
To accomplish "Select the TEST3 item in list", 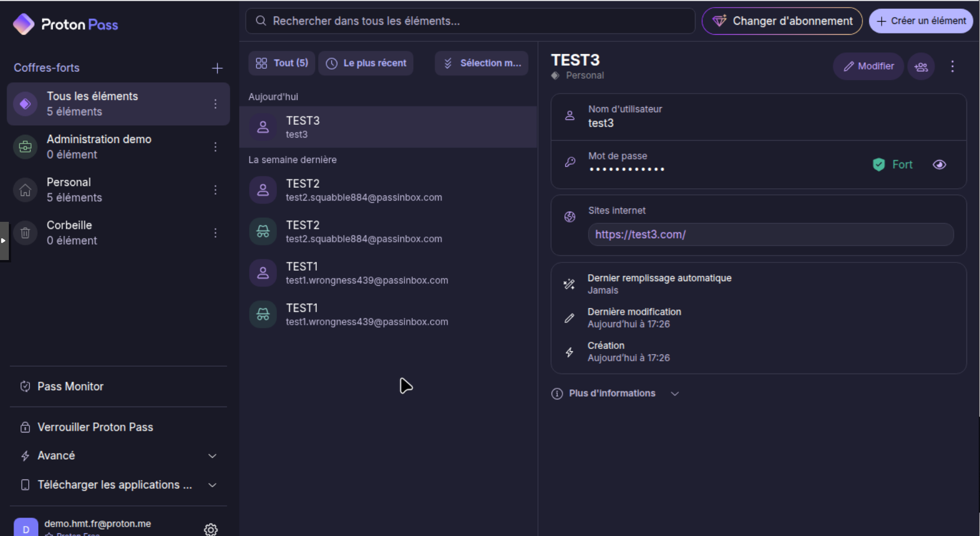I will [x=388, y=127].
